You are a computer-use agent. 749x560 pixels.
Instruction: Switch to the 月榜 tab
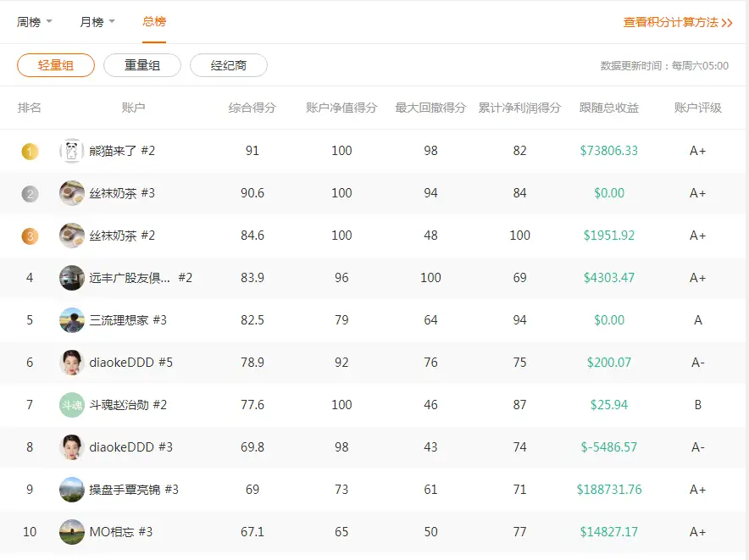pos(92,22)
